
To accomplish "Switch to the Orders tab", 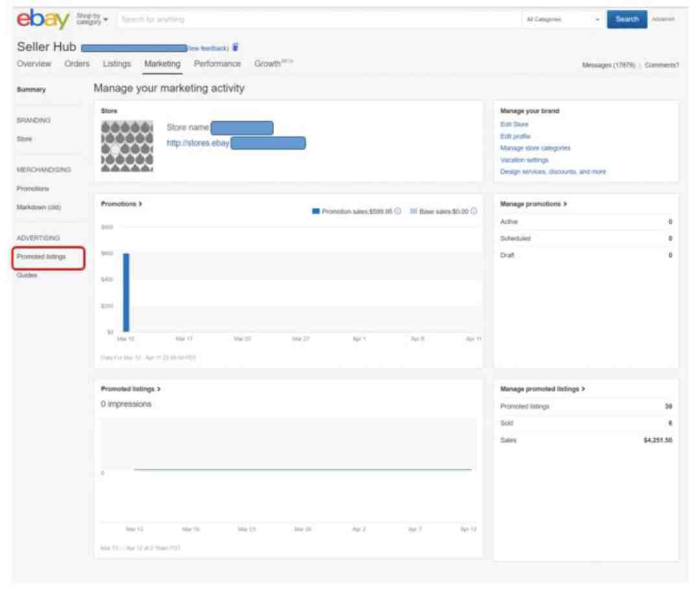I will 76,64.
